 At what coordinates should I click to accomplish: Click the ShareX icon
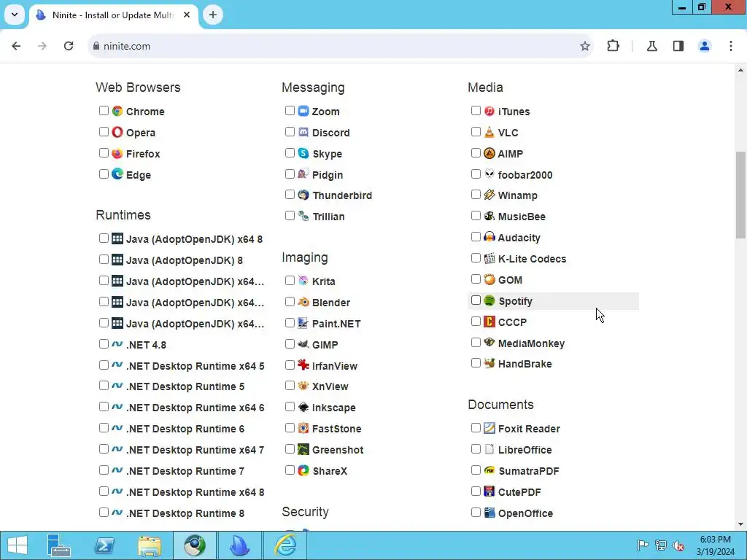coord(303,470)
